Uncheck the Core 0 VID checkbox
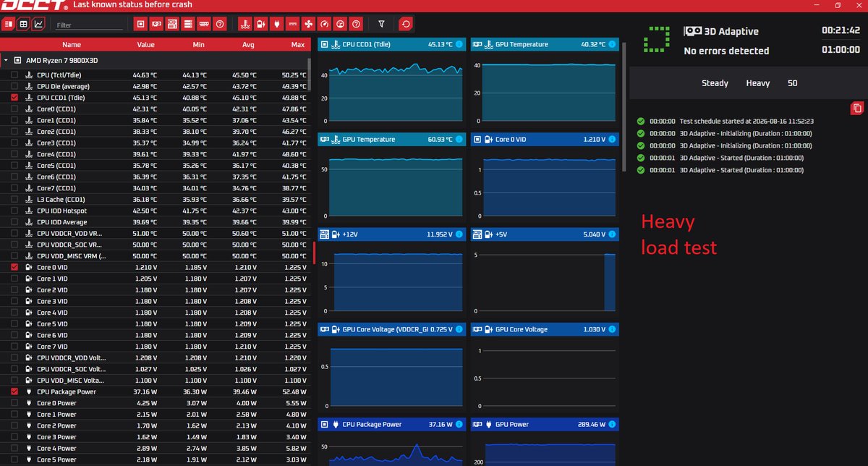The width and height of the screenshot is (868, 466). point(14,267)
